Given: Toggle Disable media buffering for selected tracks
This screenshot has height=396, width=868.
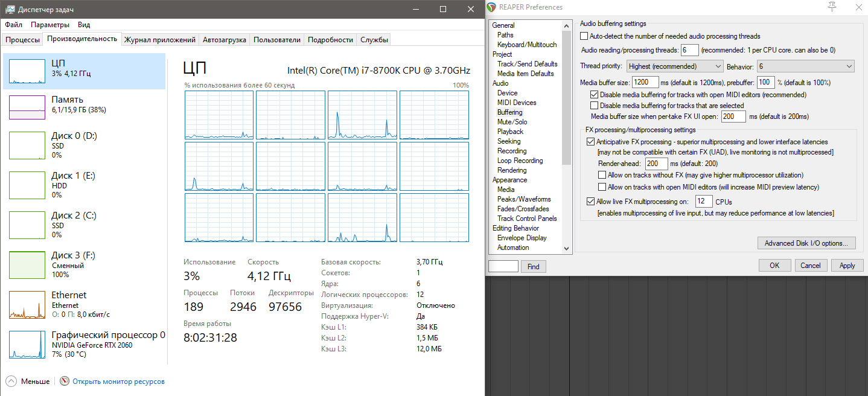Looking at the screenshot, I should 595,106.
